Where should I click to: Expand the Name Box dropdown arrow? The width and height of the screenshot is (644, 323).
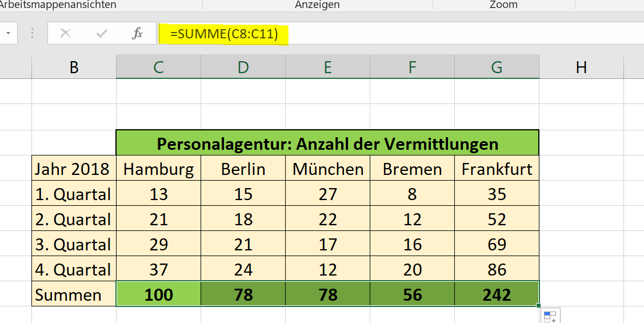click(x=8, y=33)
